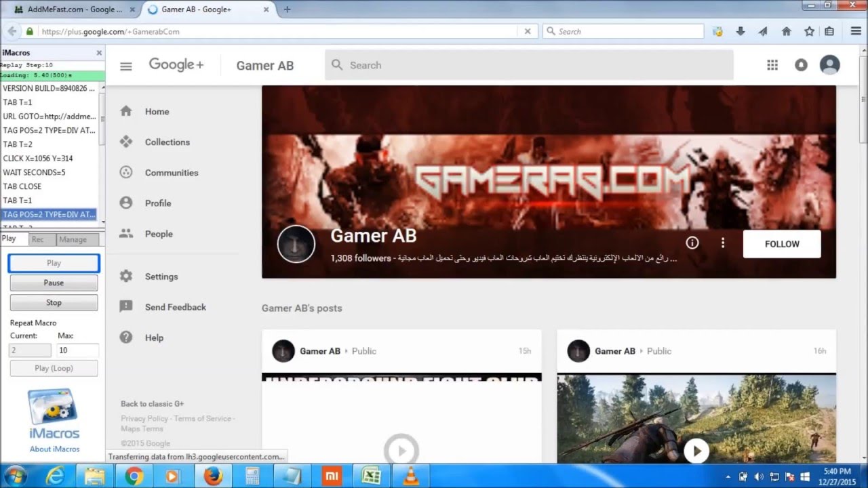Image resolution: width=868 pixels, height=488 pixels.
Task: Open Collections from the sidebar
Action: (x=167, y=142)
